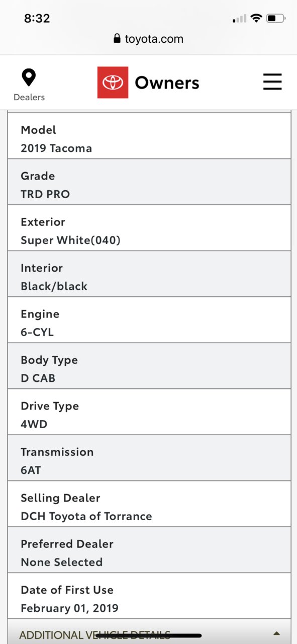Tap the Wi-Fi status icon
297x644 pixels.
(256, 19)
